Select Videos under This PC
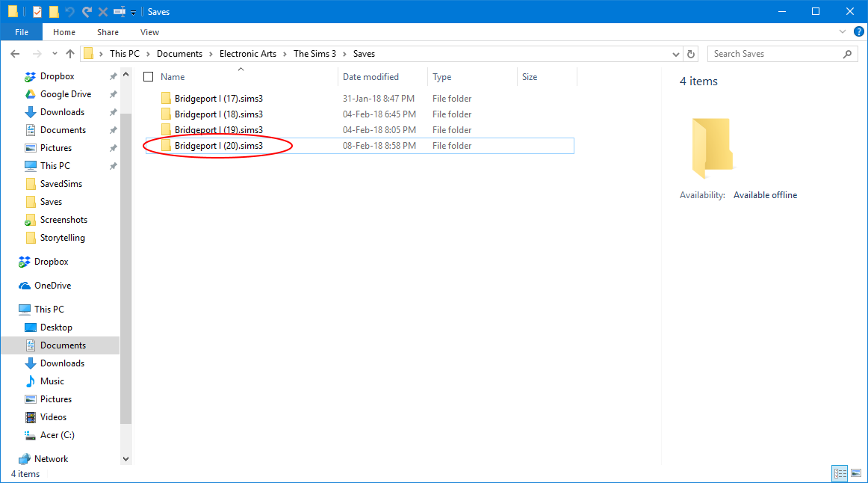 (53, 417)
